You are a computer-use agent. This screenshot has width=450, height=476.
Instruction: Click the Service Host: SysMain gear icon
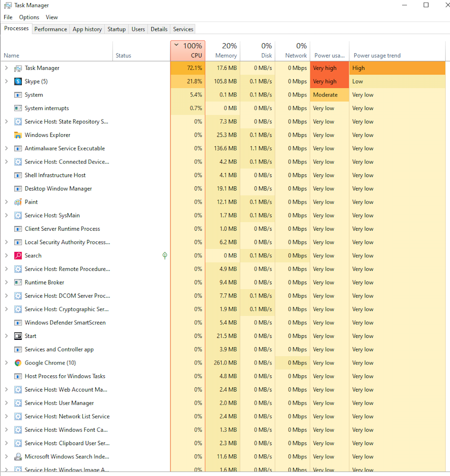18,216
